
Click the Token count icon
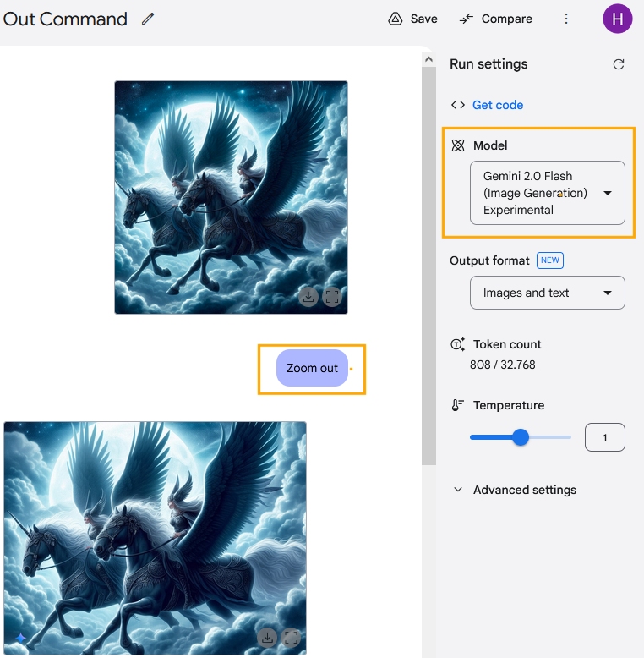[x=457, y=344]
